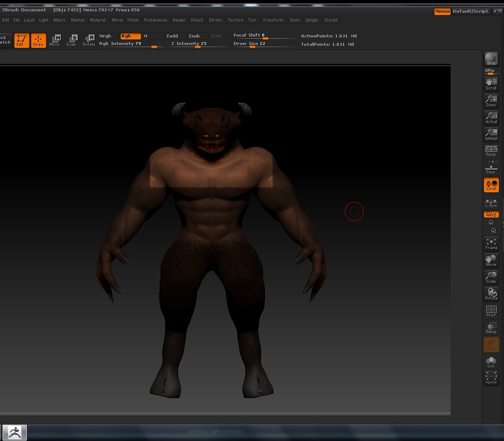Open the Texture menu
The height and width of the screenshot is (441, 504).
pyautogui.click(x=235, y=20)
